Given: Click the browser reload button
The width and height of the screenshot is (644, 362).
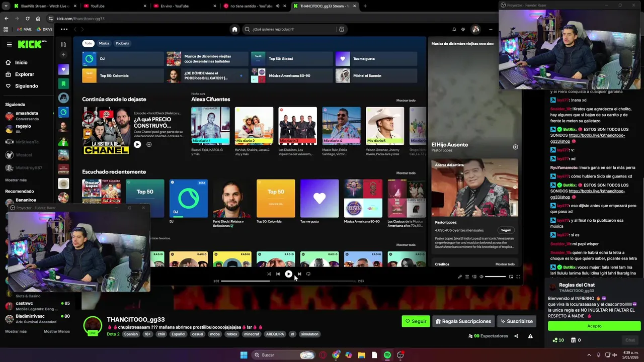Looking at the screenshot, I should point(27,19).
